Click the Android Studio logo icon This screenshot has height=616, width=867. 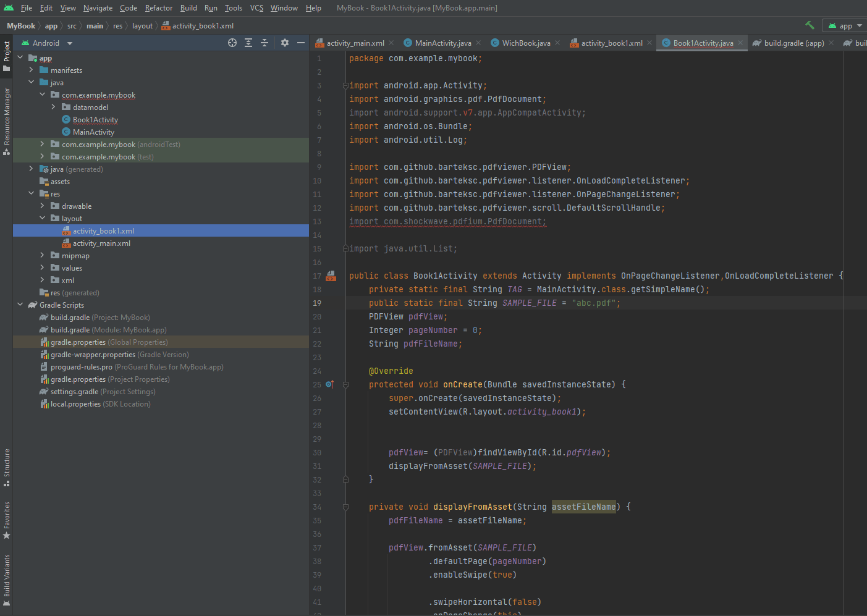coord(9,8)
